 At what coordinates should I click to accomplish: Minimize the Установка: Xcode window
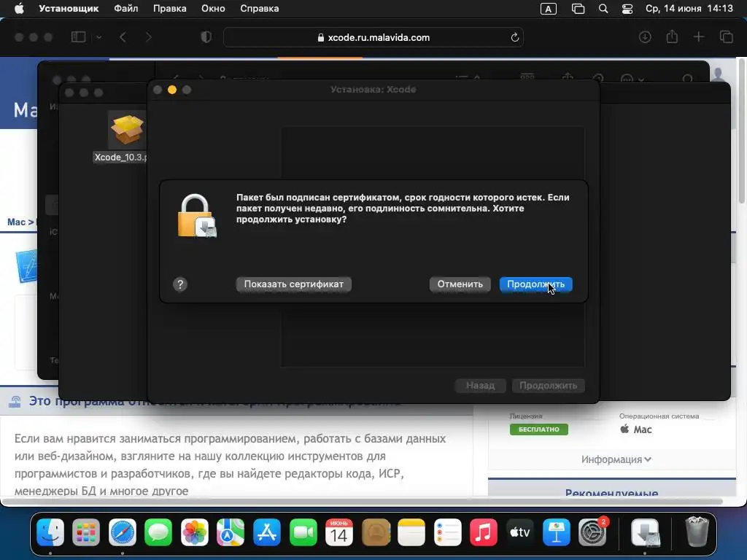coord(172,90)
